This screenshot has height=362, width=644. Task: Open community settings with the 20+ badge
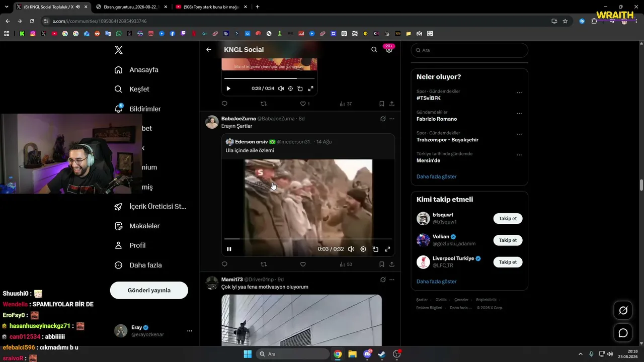[389, 49]
